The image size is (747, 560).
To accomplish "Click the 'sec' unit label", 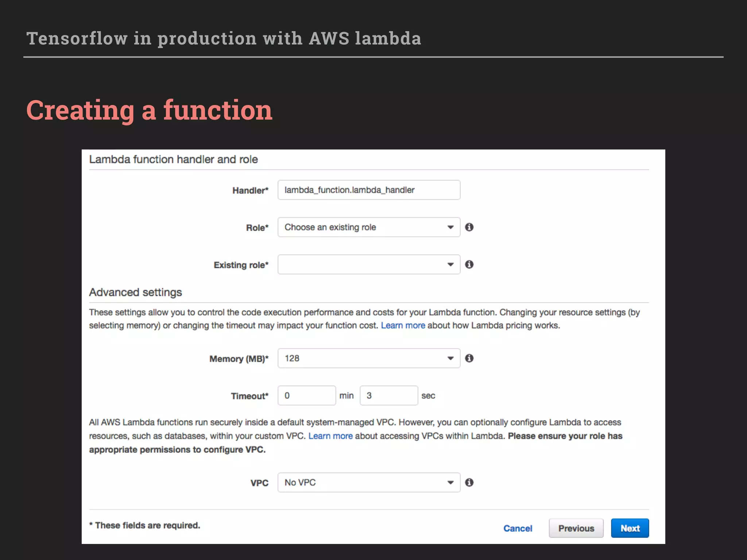I will point(428,396).
